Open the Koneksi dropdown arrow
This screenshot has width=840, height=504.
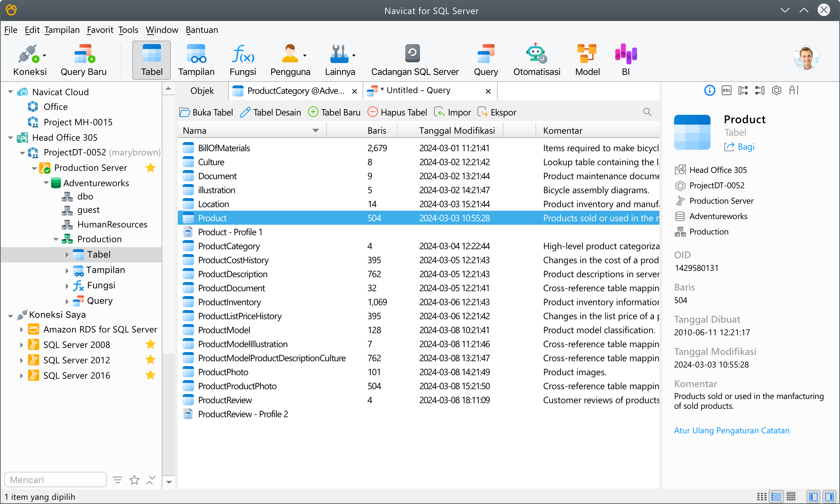[44, 56]
